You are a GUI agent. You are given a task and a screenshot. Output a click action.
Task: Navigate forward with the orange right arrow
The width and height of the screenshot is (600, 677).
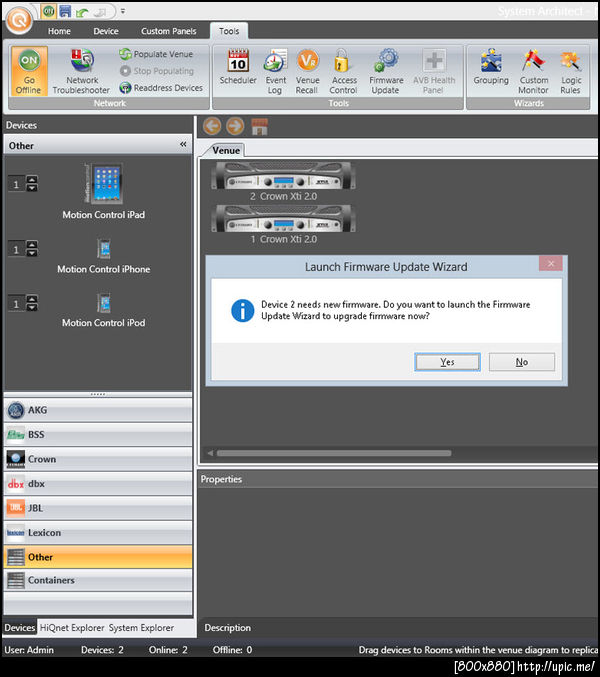(x=235, y=127)
